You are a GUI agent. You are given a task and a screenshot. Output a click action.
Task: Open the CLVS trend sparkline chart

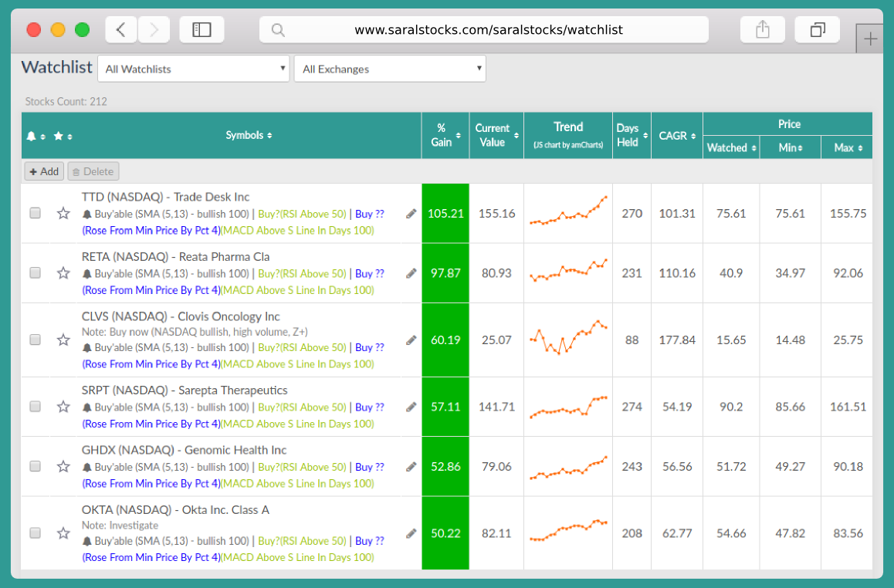pyautogui.click(x=568, y=336)
